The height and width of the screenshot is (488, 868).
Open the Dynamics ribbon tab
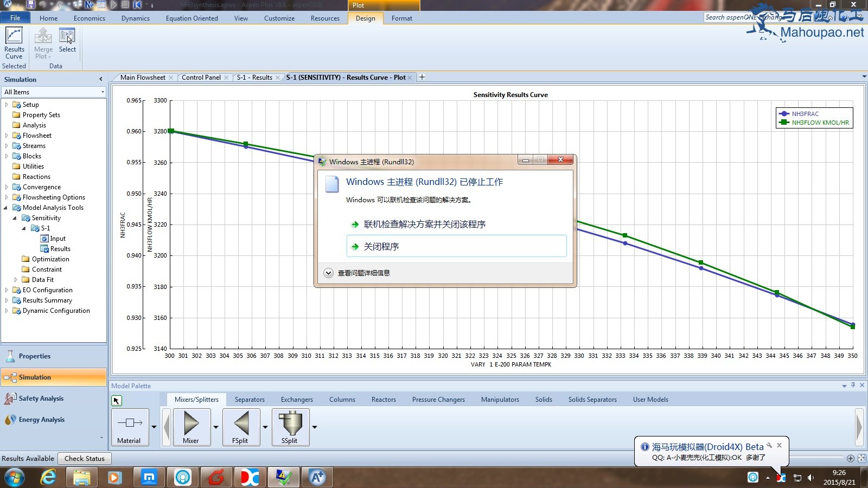[136, 18]
